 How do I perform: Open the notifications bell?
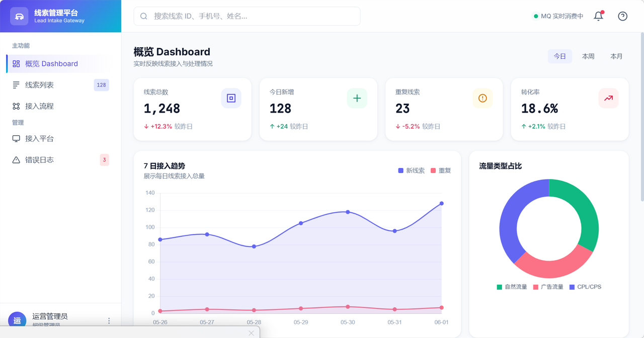tap(598, 16)
